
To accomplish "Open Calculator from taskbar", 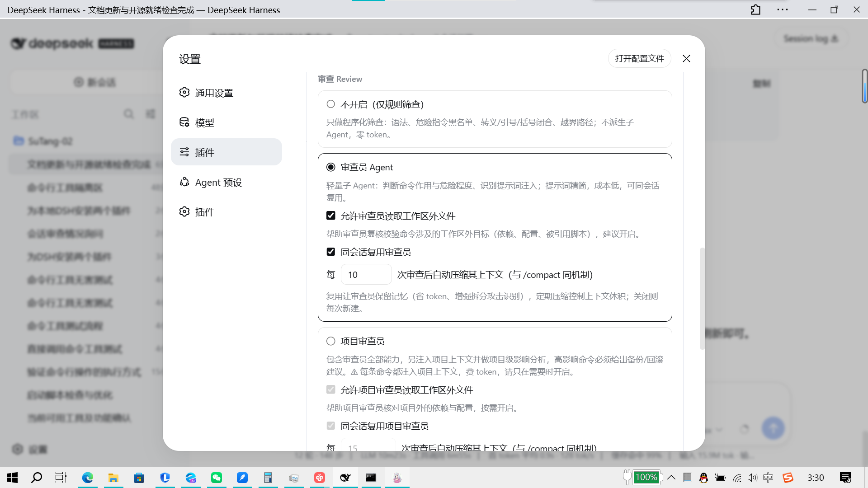I will coord(268,478).
